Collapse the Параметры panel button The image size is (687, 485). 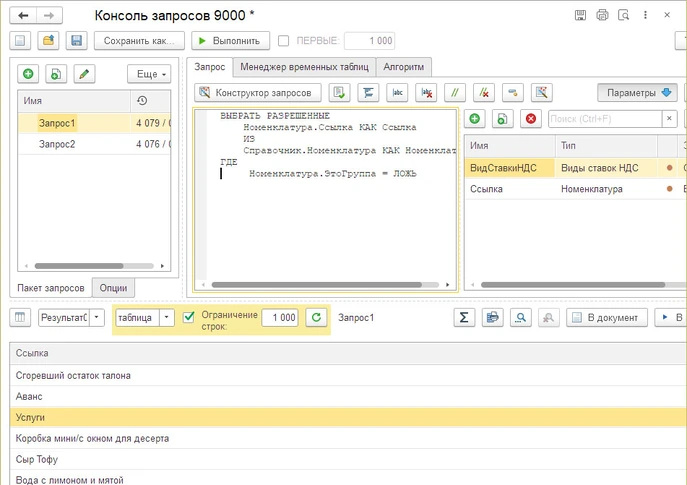[x=637, y=92]
